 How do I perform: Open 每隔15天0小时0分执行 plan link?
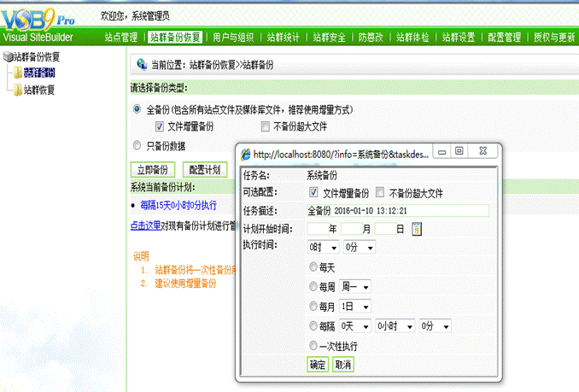pyautogui.click(x=178, y=205)
